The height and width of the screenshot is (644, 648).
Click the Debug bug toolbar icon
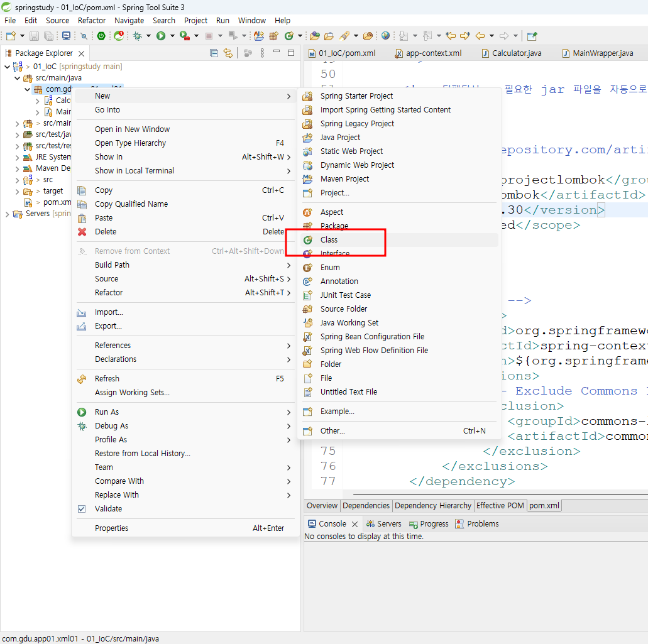click(138, 36)
